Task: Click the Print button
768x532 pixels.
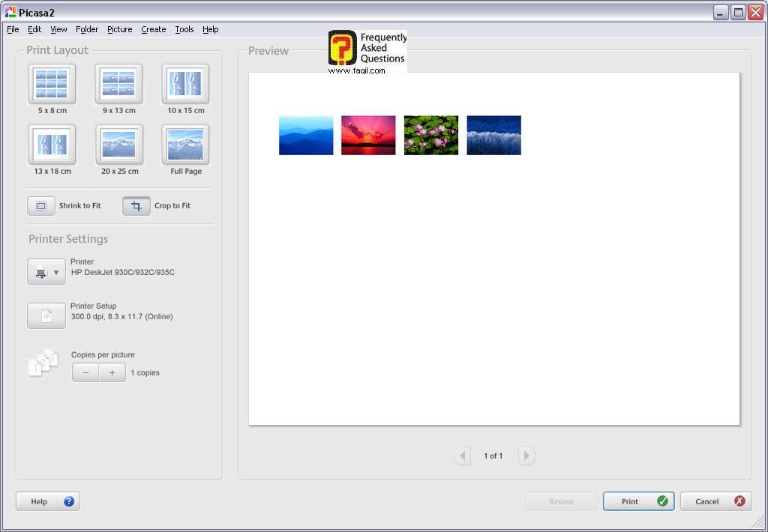Action: click(638, 501)
